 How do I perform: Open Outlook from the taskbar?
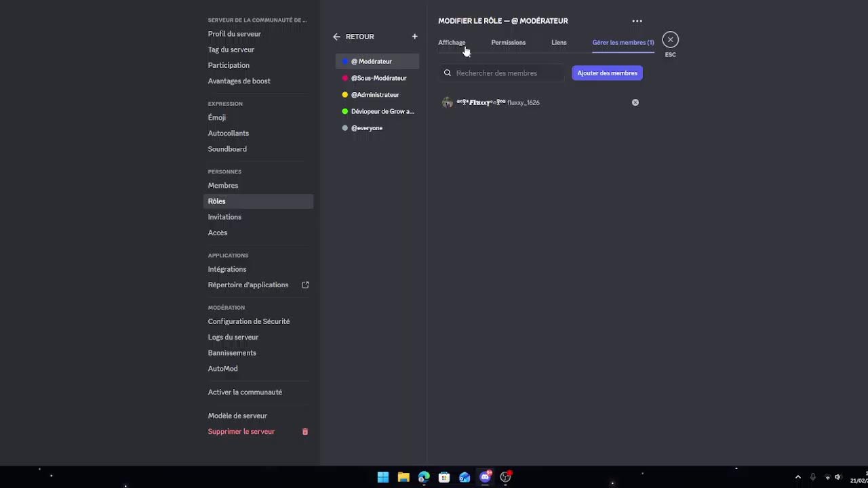click(x=465, y=477)
